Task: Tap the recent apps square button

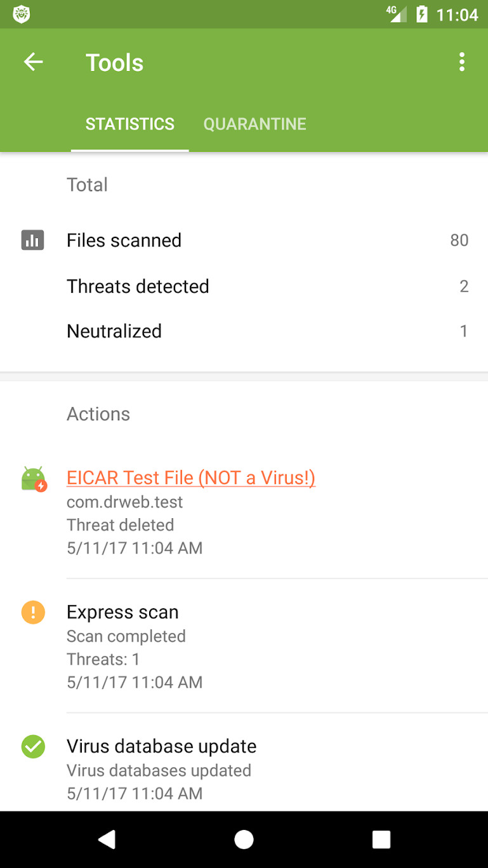Action: click(x=381, y=839)
